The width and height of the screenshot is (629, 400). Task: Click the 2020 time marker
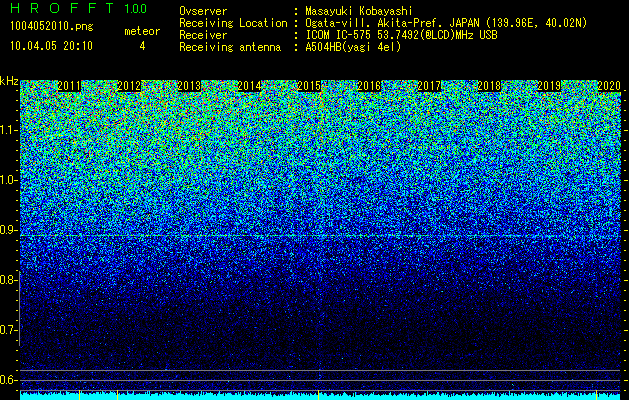609,86
